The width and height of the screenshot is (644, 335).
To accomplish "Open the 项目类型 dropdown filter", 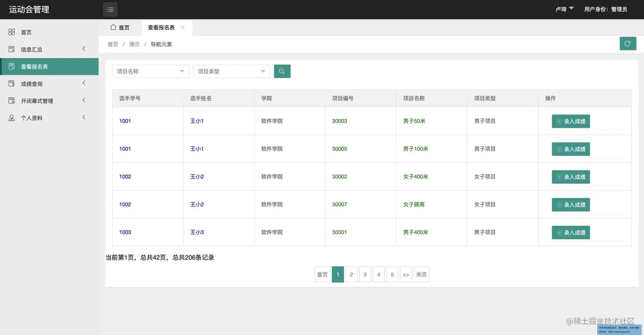I will pyautogui.click(x=231, y=71).
